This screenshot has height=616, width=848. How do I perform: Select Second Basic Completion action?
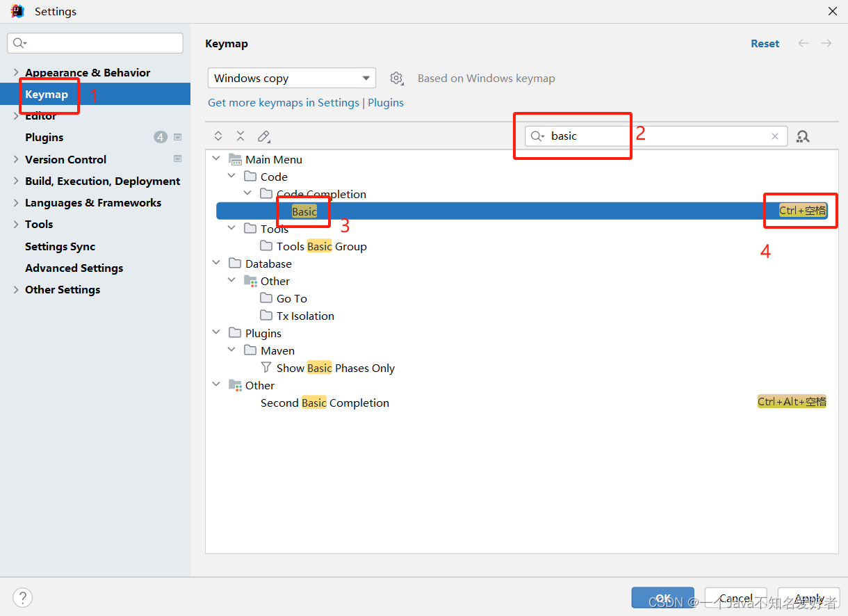coord(325,403)
